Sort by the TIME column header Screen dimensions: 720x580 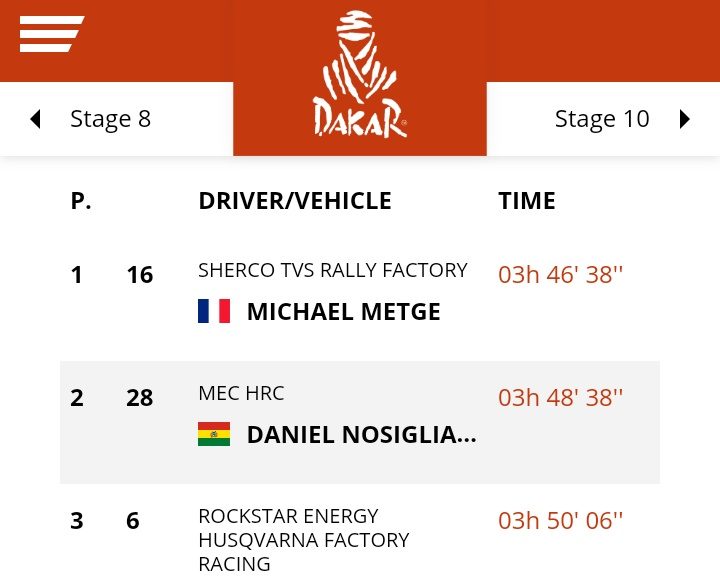[527, 201]
